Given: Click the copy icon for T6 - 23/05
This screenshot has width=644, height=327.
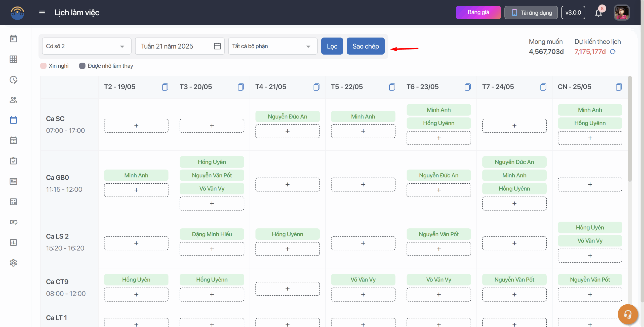Looking at the screenshot, I should point(468,87).
